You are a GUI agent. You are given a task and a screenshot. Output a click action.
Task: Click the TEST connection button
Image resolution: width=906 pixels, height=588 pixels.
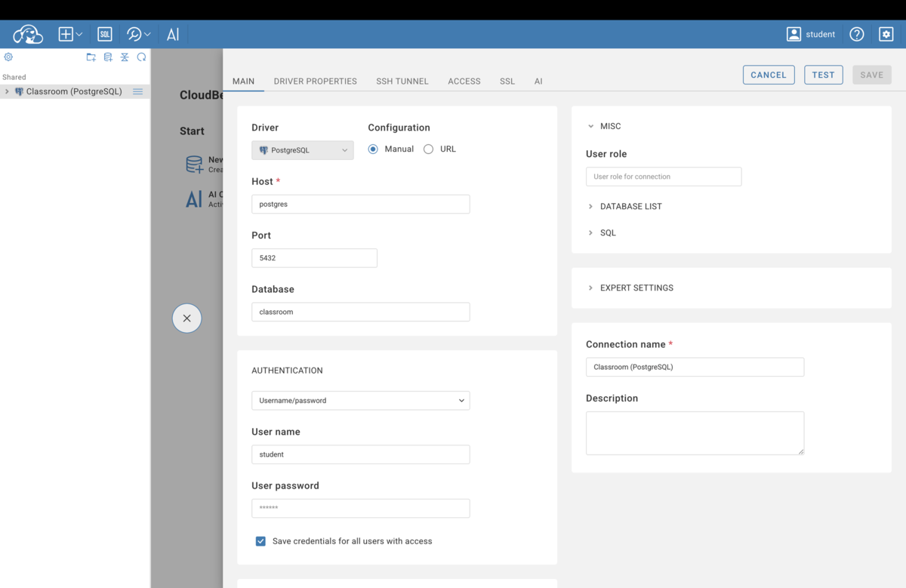click(x=823, y=75)
